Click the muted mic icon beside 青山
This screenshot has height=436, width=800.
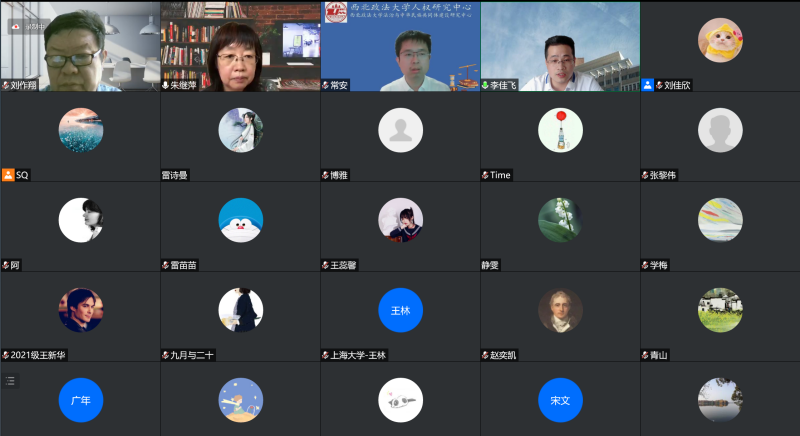tap(645, 355)
